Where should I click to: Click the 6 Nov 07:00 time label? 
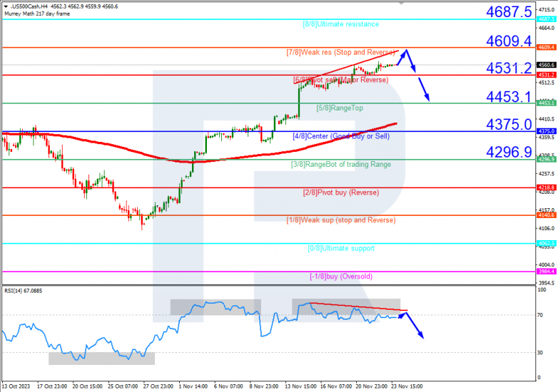pos(228,386)
